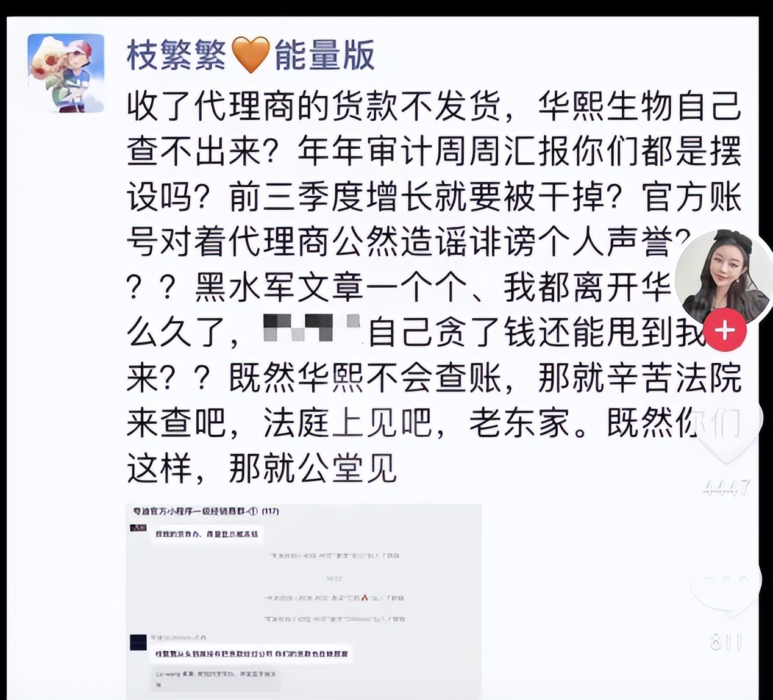
Task: Tap the small top avatar in chat screenshot
Action: click(x=139, y=527)
